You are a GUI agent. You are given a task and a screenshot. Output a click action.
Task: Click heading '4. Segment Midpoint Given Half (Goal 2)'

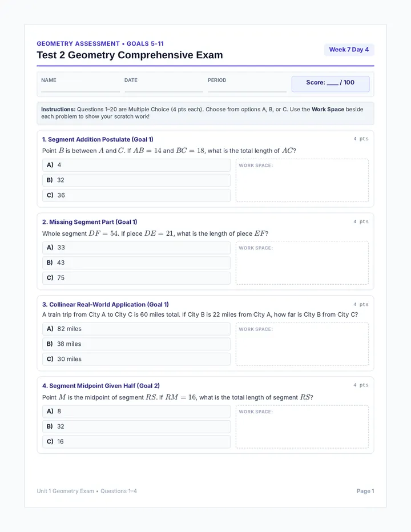click(x=101, y=386)
